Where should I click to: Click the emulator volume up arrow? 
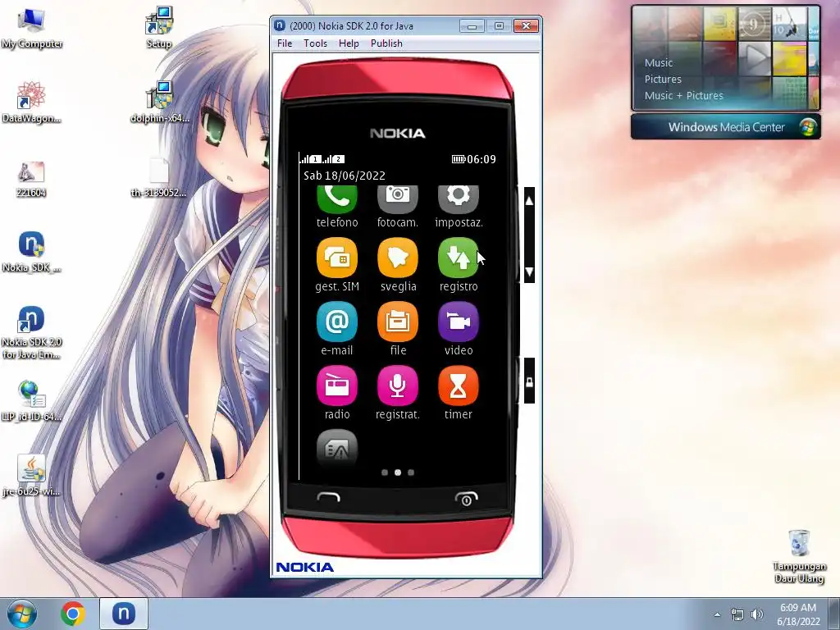[x=529, y=202]
